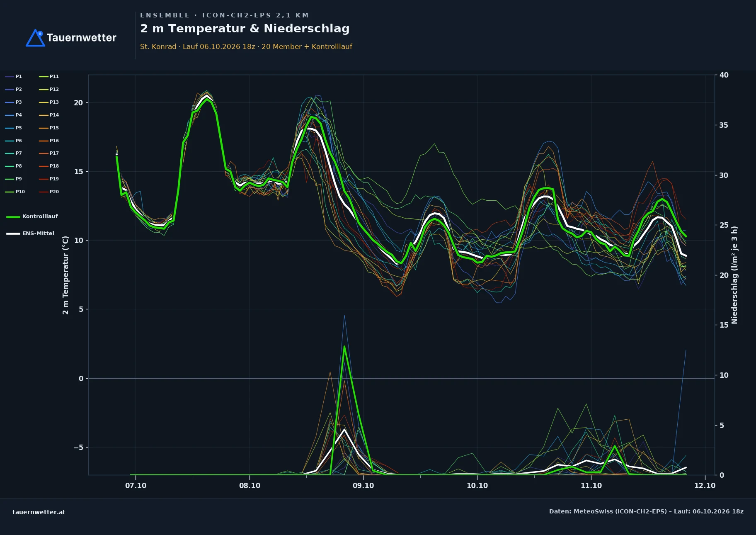Click the ENS-Mittel legend entry
The width and height of the screenshot is (756, 535).
(x=30, y=233)
